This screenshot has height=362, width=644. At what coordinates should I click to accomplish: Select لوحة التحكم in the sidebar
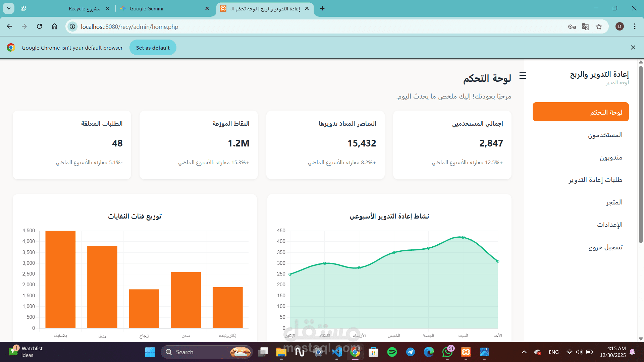point(581,112)
